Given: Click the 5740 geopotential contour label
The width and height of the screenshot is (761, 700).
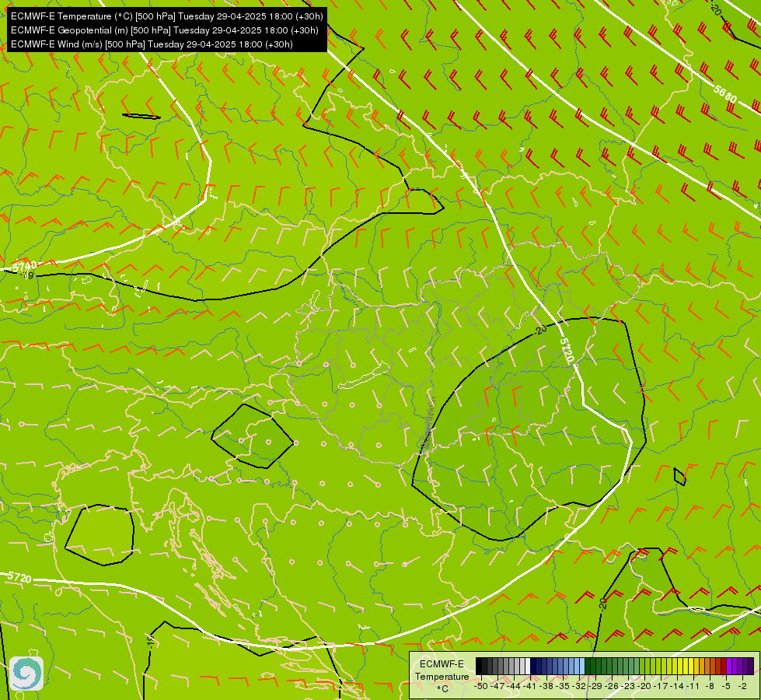Looking at the screenshot, I should point(23,266).
